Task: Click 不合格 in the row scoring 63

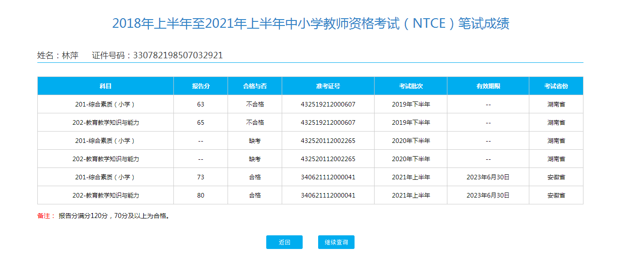Action: [255, 104]
